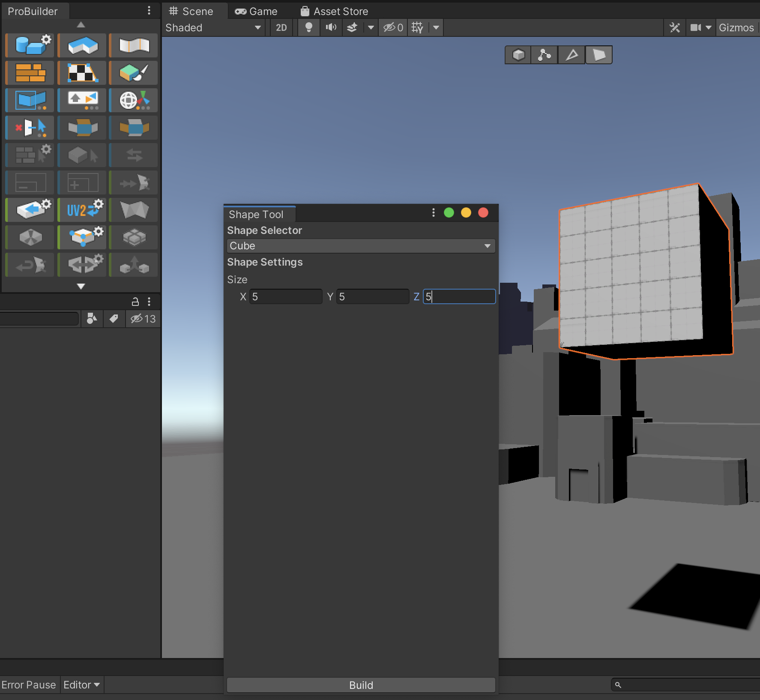Open the UV Editor checkerboard icon

(x=82, y=73)
